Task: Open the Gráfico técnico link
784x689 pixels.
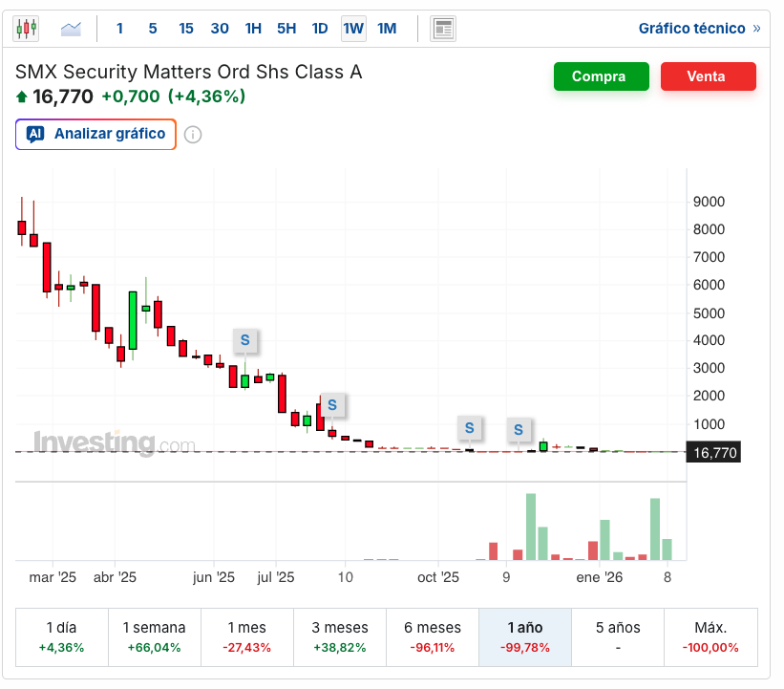Action: (699, 29)
